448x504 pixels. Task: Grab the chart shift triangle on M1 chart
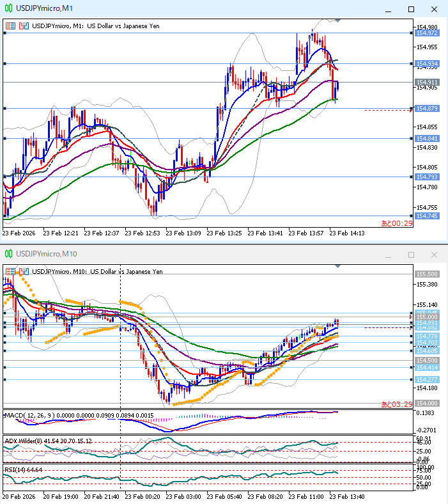tap(337, 21)
